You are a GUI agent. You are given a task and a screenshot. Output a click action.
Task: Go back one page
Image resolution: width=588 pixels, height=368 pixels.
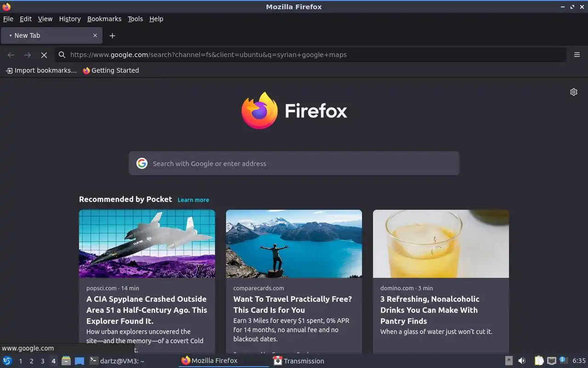tap(11, 55)
